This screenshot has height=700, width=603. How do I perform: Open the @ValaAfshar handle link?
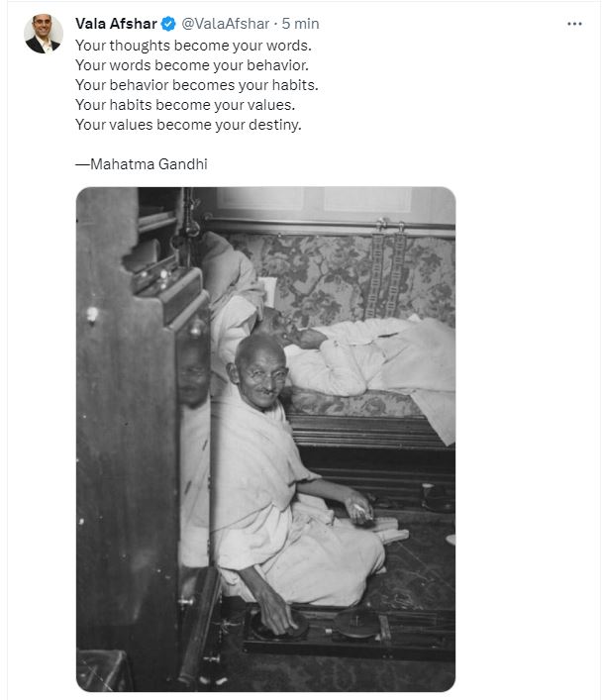[226, 24]
